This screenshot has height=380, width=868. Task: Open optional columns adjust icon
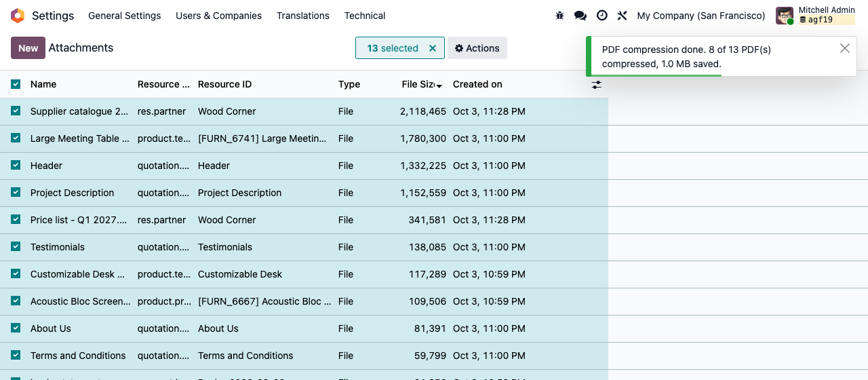click(597, 85)
